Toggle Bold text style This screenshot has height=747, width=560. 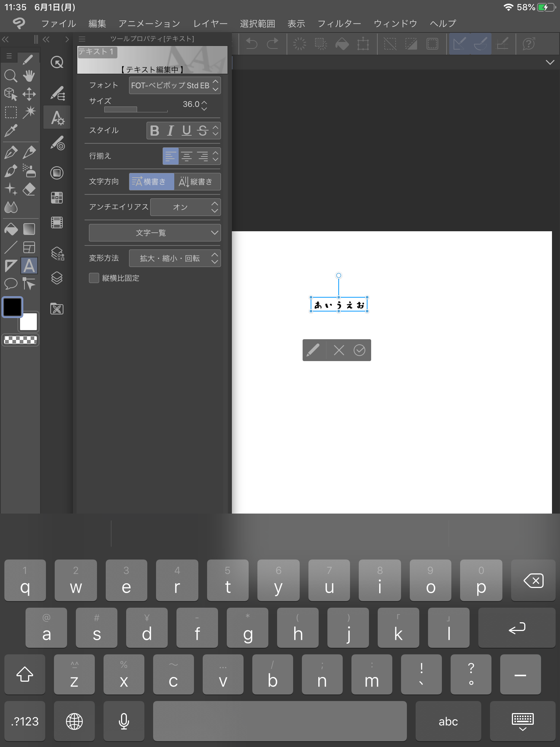coord(155,131)
